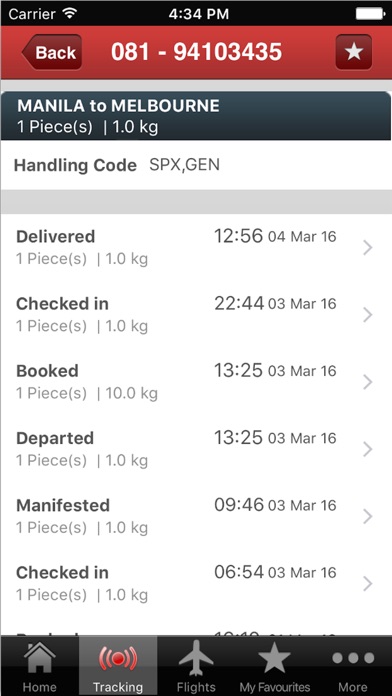Go back using the Back button
Screen dimensions: 392x696
click(52, 52)
